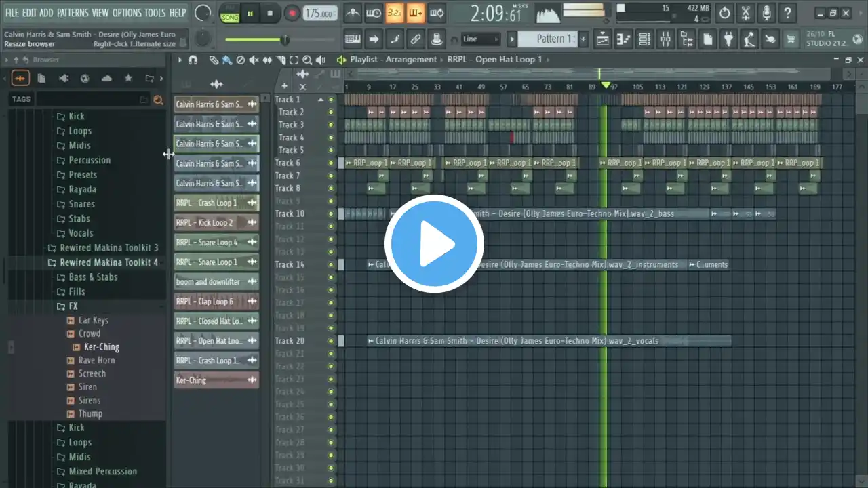This screenshot has height=488, width=868.
Task: Open the PATTERNS menu
Action: point(73,13)
